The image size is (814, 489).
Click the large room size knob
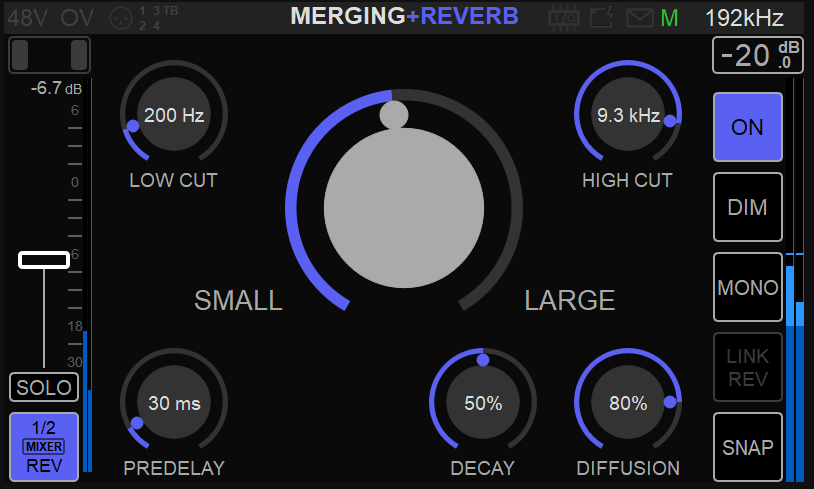point(404,208)
